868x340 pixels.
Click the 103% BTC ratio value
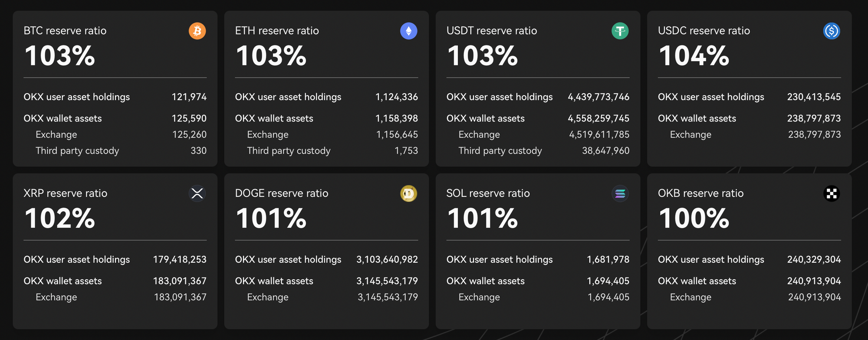pyautogui.click(x=60, y=56)
